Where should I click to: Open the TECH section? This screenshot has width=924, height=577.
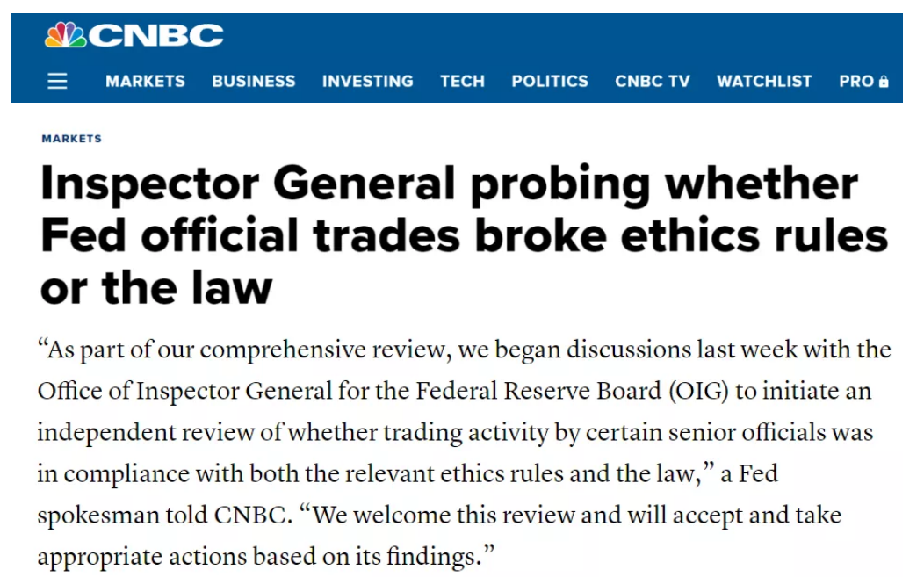pyautogui.click(x=462, y=82)
